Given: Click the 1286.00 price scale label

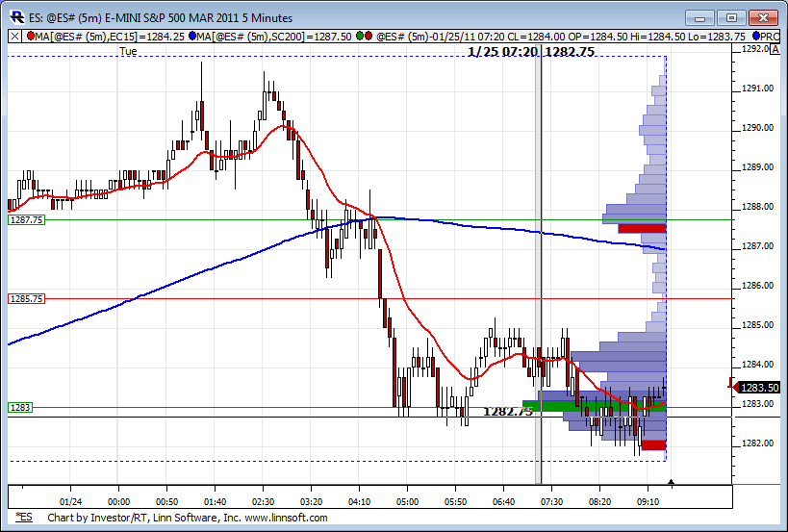Looking at the screenshot, I should [757, 286].
